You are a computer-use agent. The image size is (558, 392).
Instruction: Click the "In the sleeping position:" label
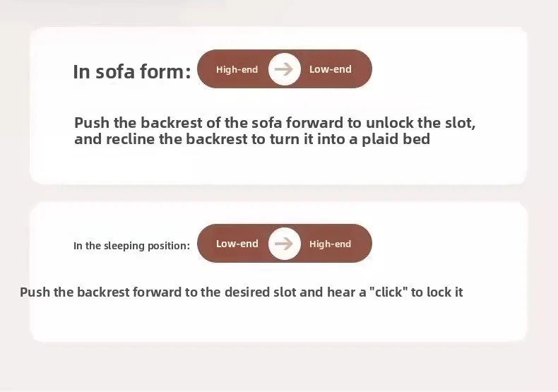[131, 246]
